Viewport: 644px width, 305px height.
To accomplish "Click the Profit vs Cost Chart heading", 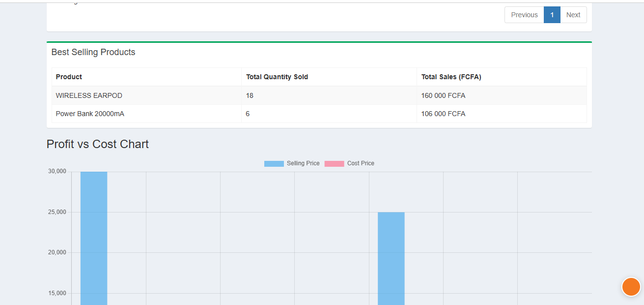I will tap(97, 144).
